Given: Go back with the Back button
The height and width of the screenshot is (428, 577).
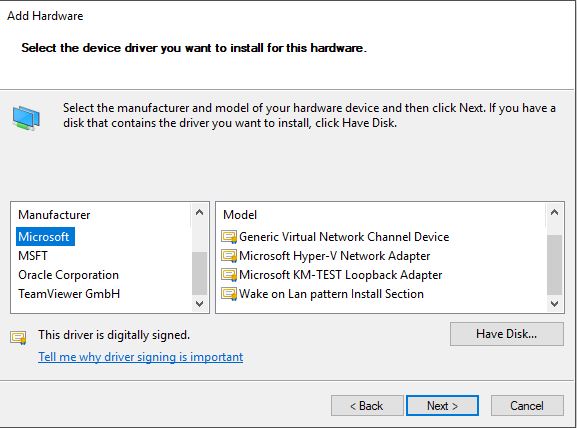Looking at the screenshot, I should pos(367,406).
